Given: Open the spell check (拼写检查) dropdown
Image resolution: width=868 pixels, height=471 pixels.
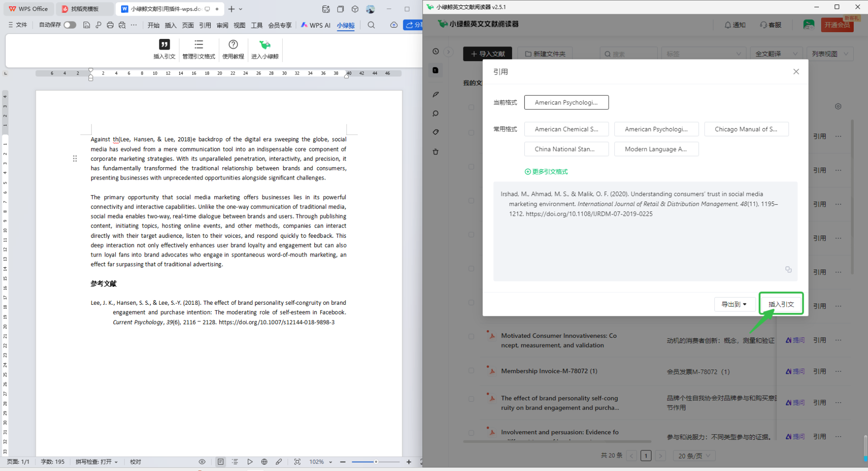Looking at the screenshot, I should 97,462.
